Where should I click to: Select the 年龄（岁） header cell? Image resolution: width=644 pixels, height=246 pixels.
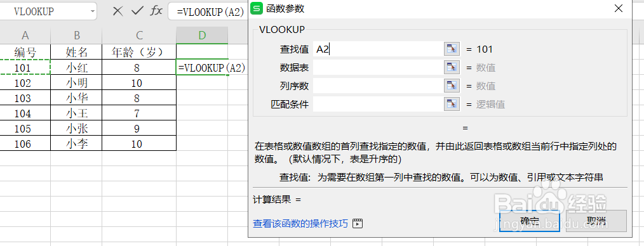(139, 51)
